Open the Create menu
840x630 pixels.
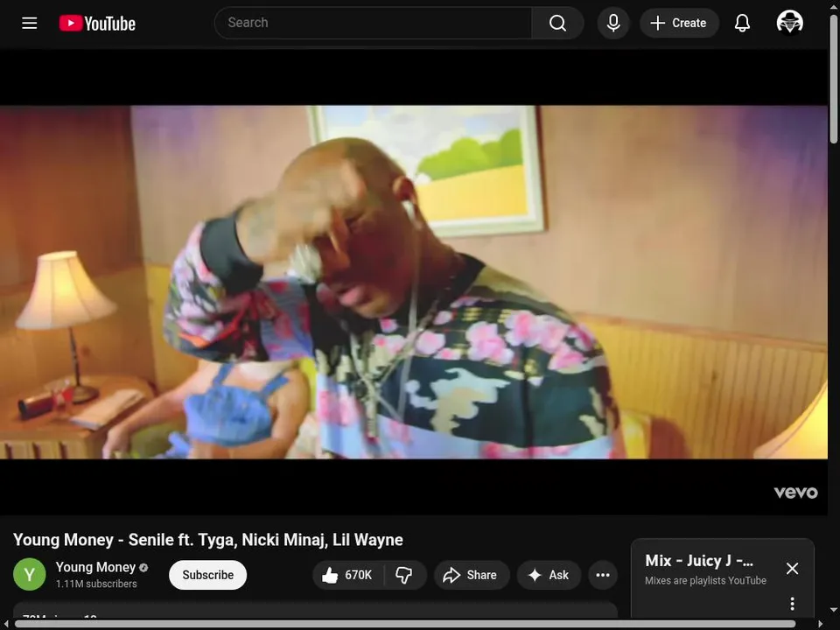pos(679,23)
